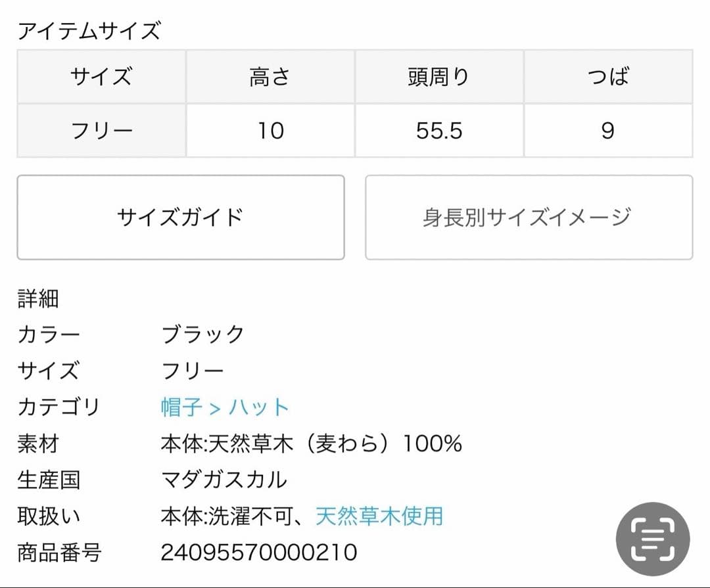Screen dimensions: 710x588
Task: Follow the 天然草木使用 care link
Action: 379,516
